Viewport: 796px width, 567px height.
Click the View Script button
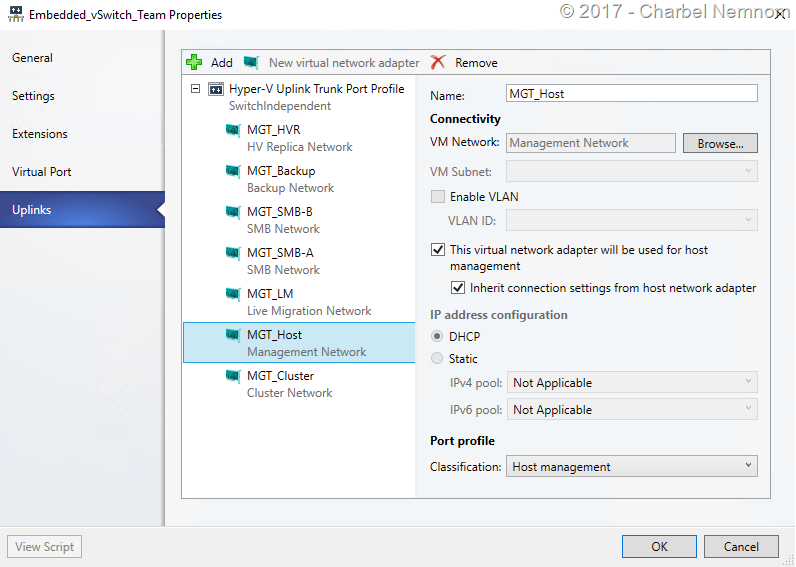[45, 547]
